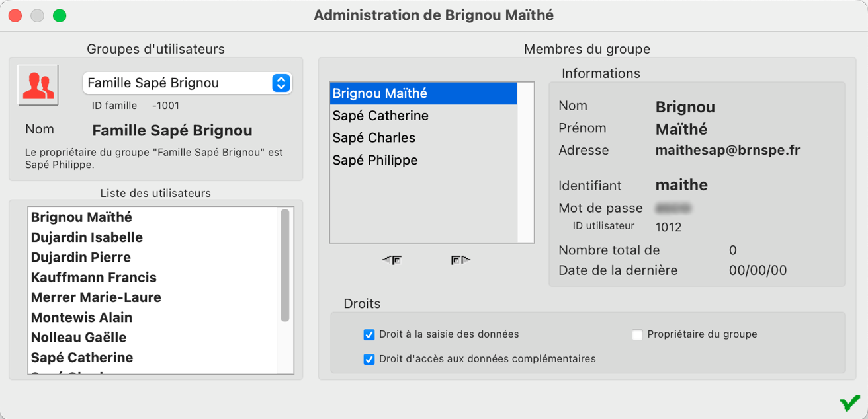The width and height of the screenshot is (868, 419).
Task: Select Brignou Maïthé in group members list
Action: (423, 93)
